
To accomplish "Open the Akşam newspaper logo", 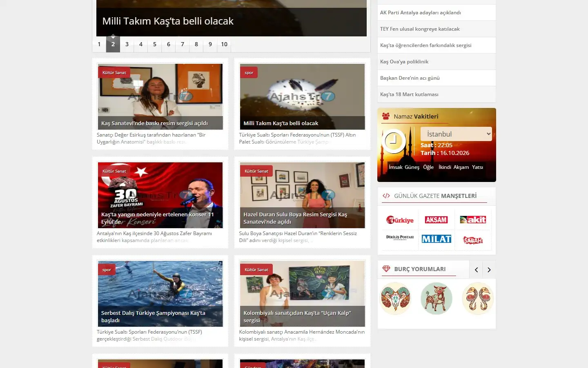I will (x=436, y=220).
